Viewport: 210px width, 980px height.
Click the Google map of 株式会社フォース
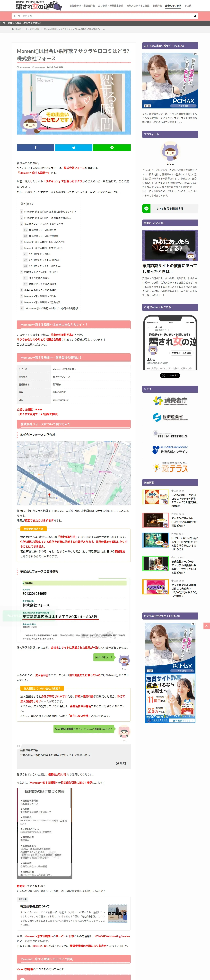tap(74, 473)
